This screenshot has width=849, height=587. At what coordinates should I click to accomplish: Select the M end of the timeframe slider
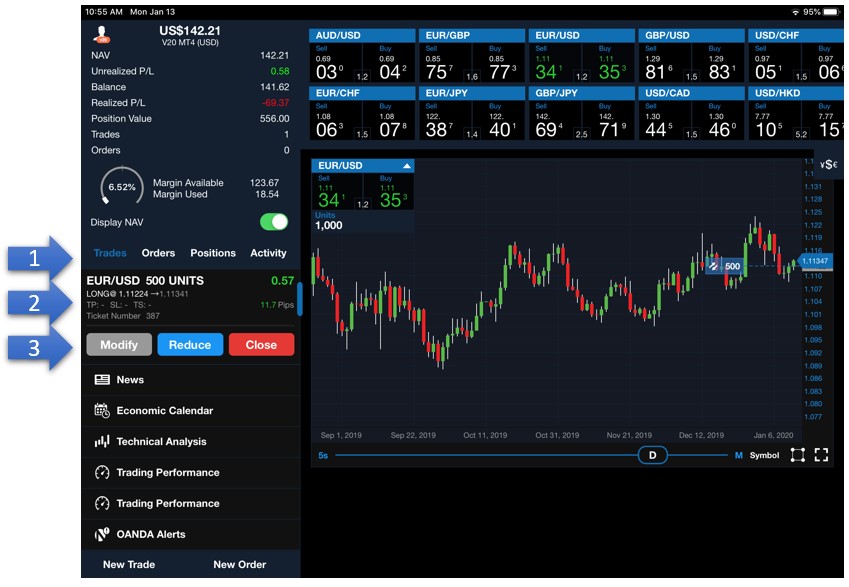739,455
